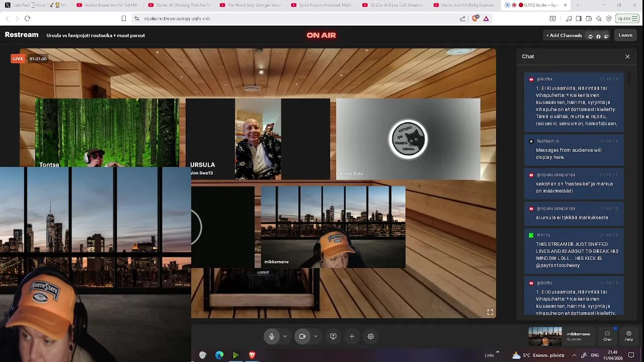644x362 pixels.
Task: Open Brave Shields icon
Action: click(x=475, y=19)
